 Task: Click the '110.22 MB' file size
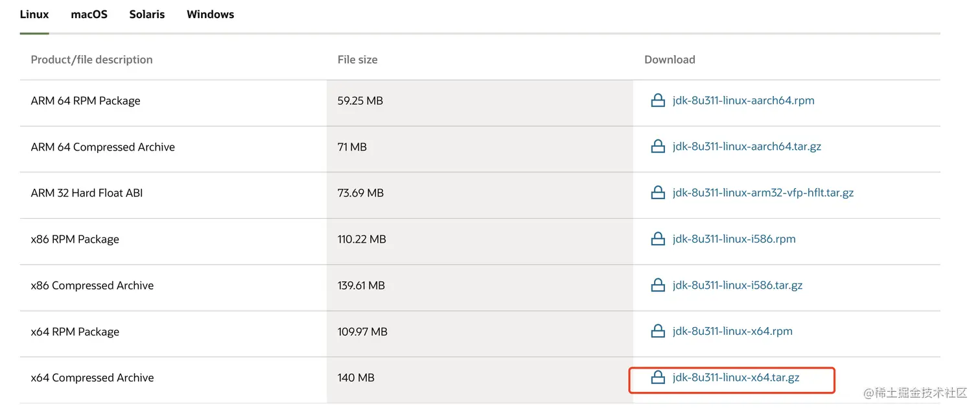362,239
